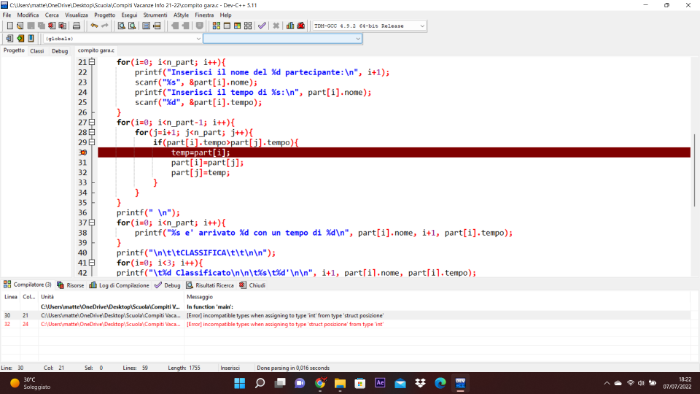This screenshot has width=700, height=394.
Task: Collapse the inner for loop at line 28
Action: tap(92, 132)
